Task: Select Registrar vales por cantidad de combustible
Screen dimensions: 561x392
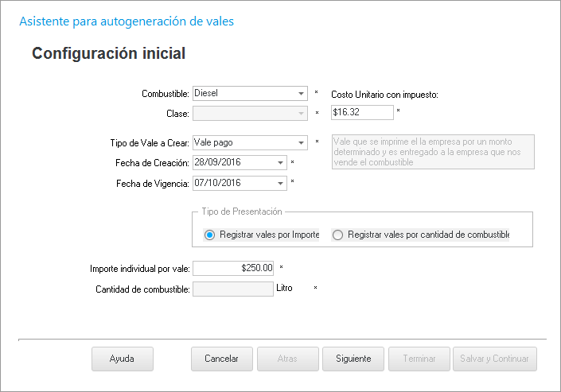Action: pos(338,235)
